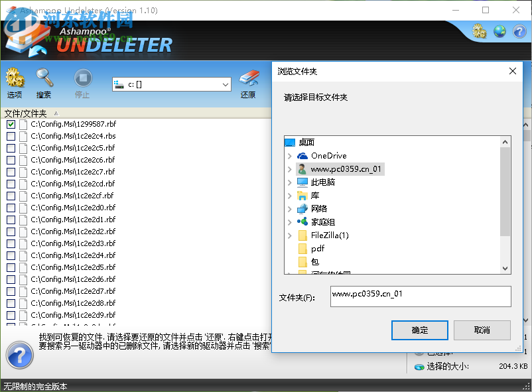
Task: Click the 确定 button to confirm
Action: tap(420, 330)
